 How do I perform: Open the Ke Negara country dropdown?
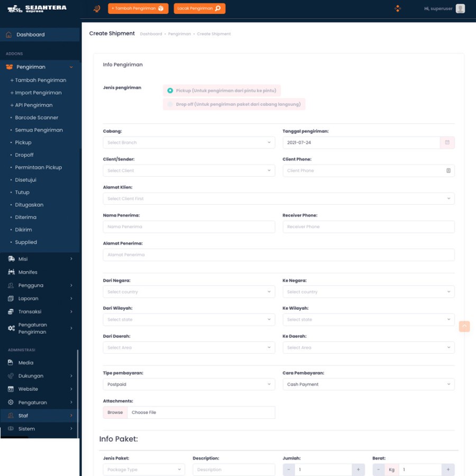coord(369,292)
